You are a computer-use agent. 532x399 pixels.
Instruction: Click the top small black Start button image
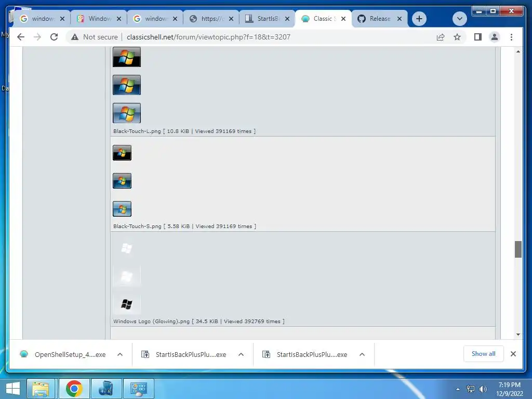click(122, 153)
